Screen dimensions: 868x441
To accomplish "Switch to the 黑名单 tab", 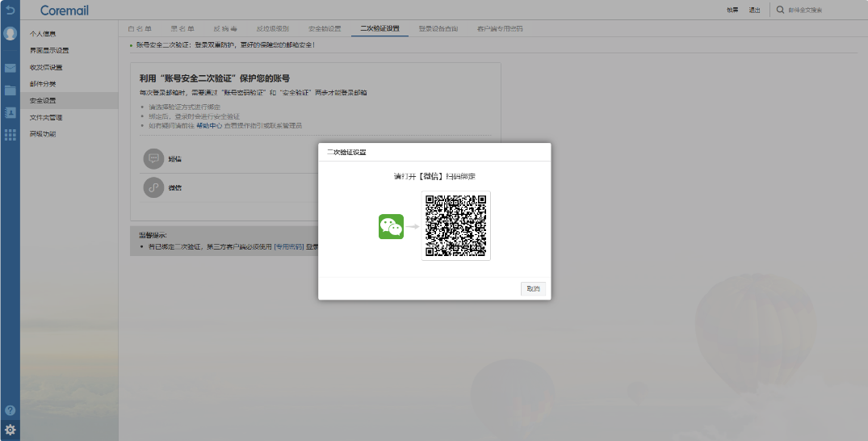I will [x=182, y=28].
